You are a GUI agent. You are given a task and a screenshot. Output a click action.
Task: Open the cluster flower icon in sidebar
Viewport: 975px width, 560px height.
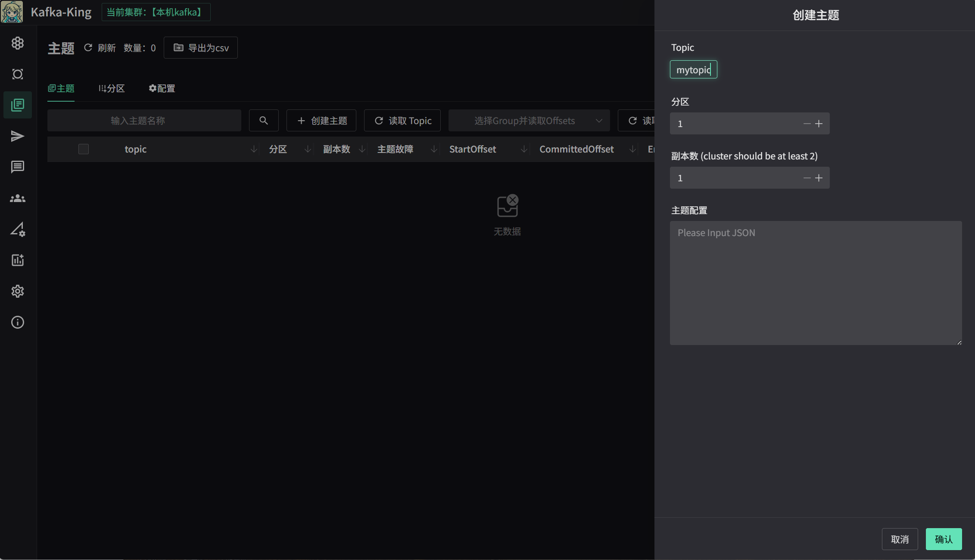pyautogui.click(x=18, y=43)
